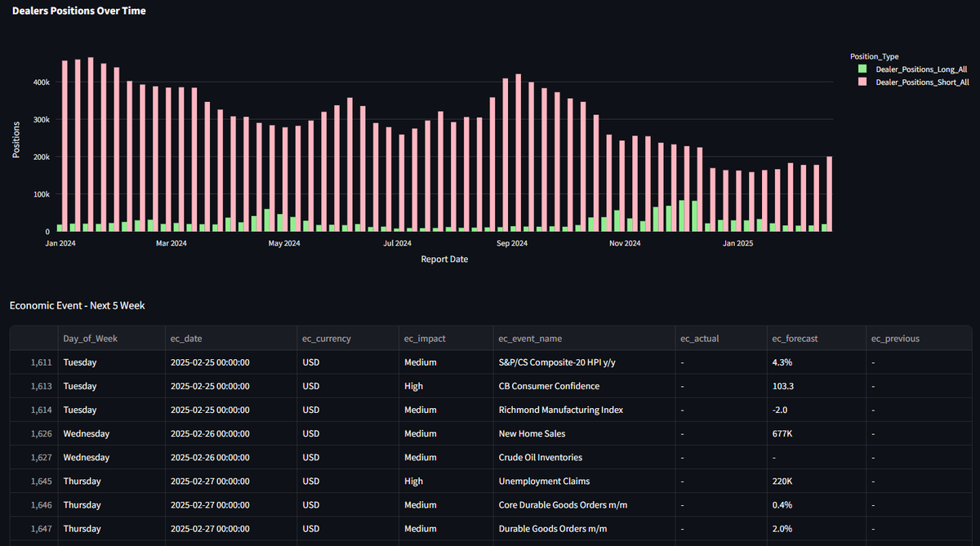Toggle the Dealer_Positions_Short_All legend label
The height and width of the screenshot is (546, 980).
tap(922, 82)
